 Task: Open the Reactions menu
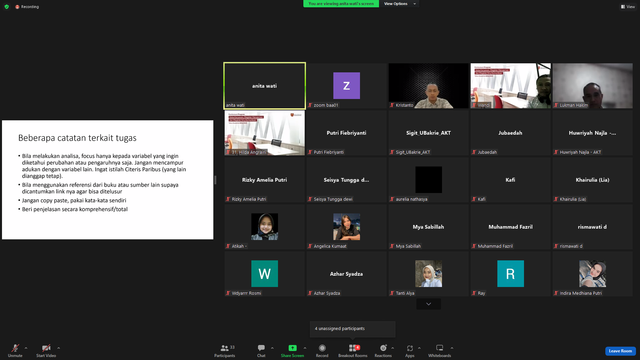383,350
